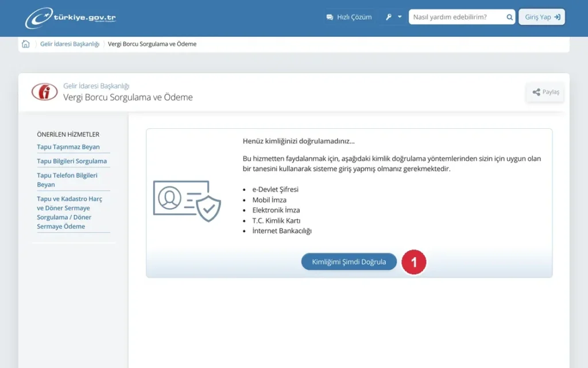Click Hızlı Çözüm menu item

pyautogui.click(x=349, y=17)
